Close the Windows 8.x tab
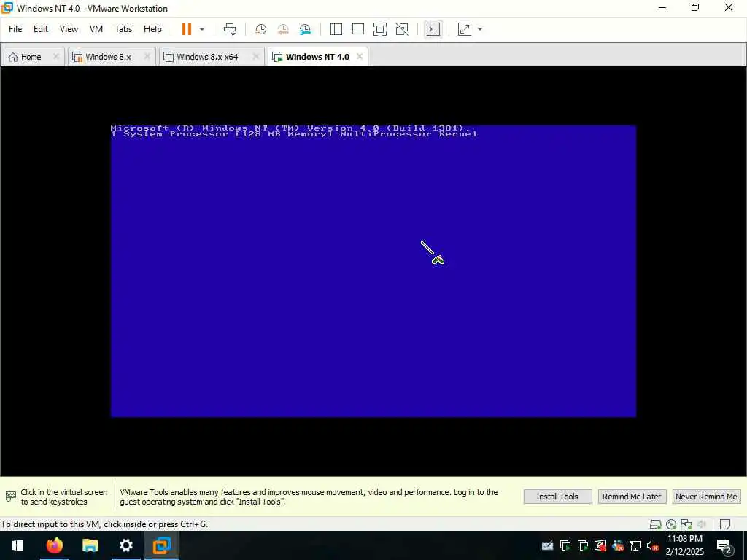 (x=147, y=57)
